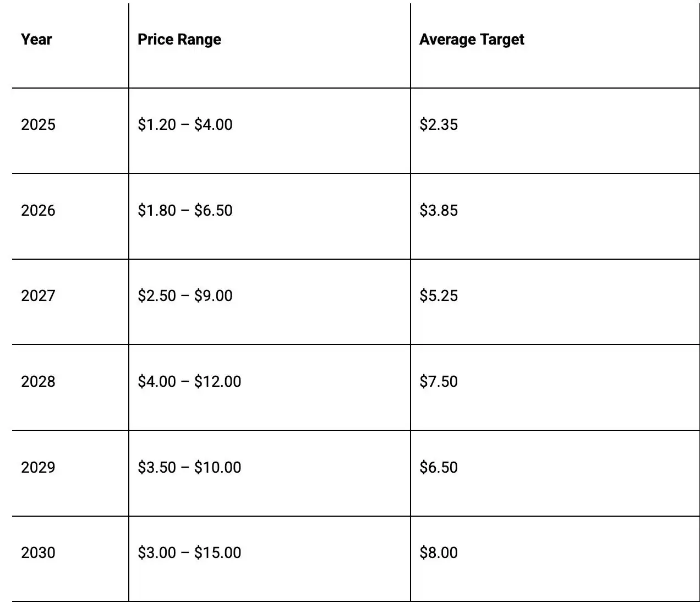Click the $4.00 – $12.00 price range
This screenshot has height=602, width=700.
[x=189, y=381]
